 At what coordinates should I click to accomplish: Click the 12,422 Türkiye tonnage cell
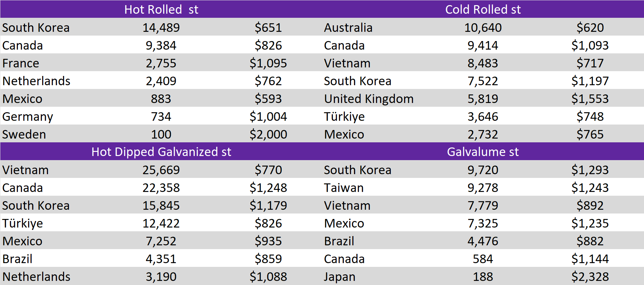(x=161, y=223)
